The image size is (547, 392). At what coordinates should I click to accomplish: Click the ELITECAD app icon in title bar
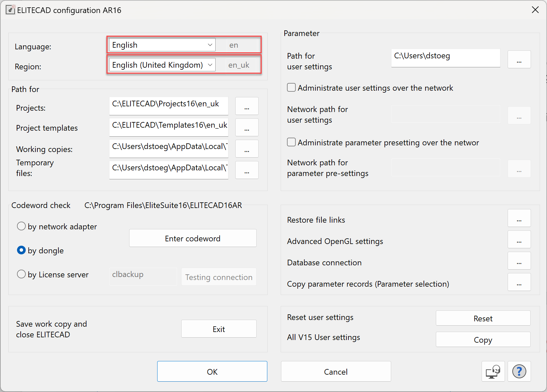tap(10, 10)
